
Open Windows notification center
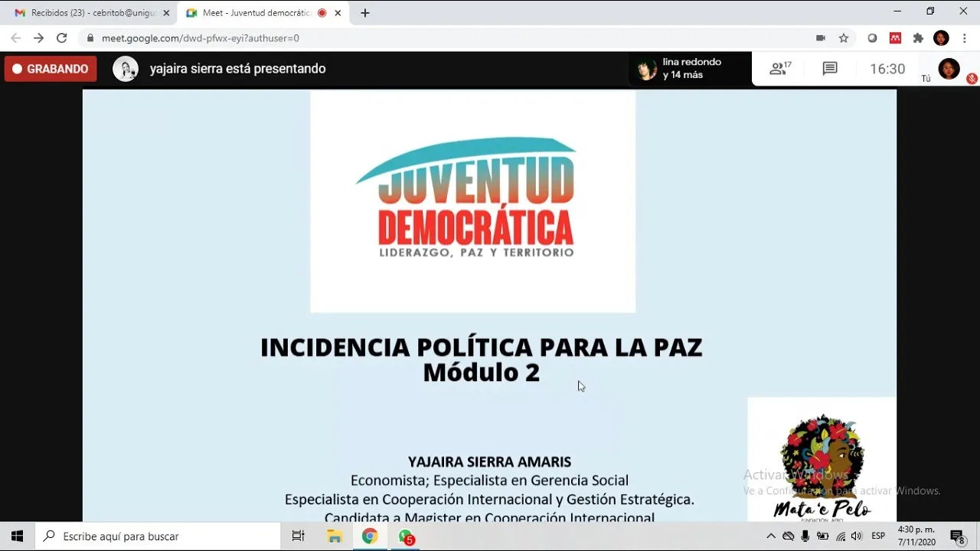pos(957,536)
